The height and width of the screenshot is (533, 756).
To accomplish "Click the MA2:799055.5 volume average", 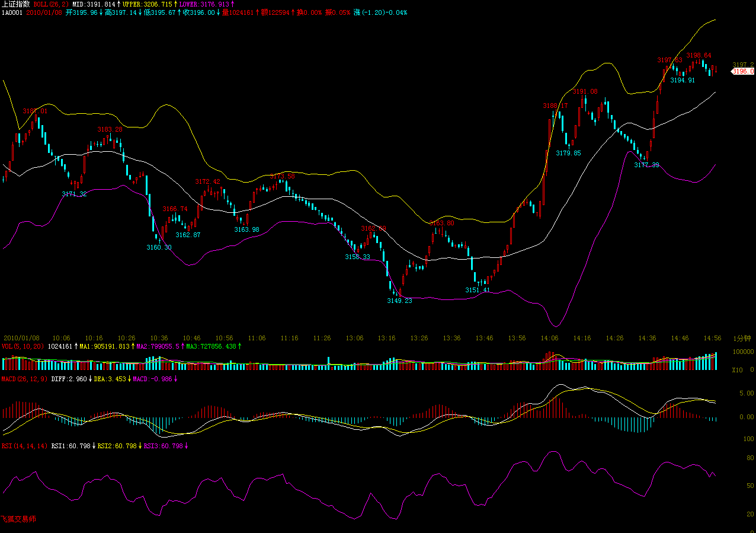I will point(158,346).
